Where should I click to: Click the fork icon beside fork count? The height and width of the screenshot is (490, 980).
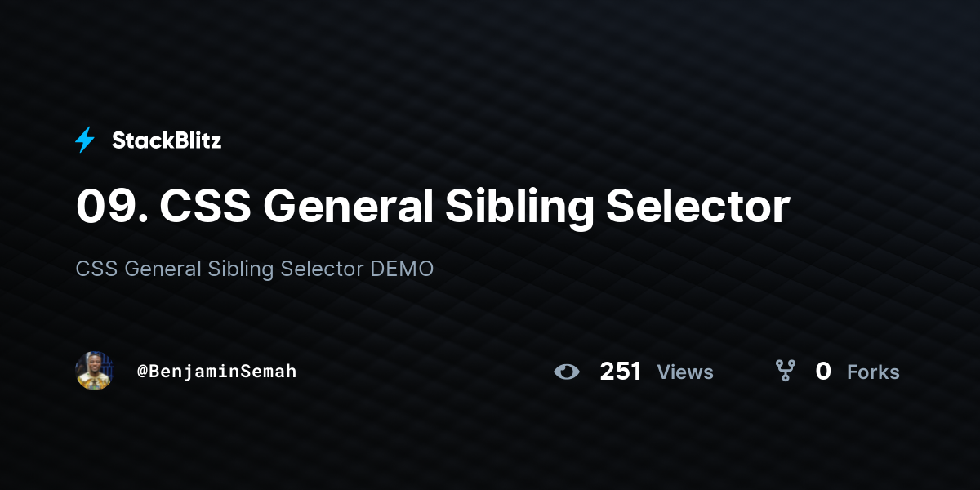coord(785,372)
